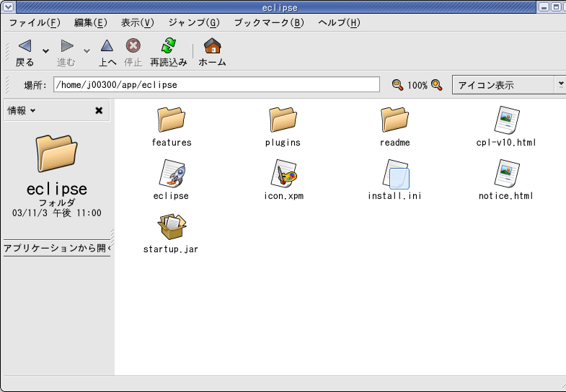Zoom out with the minus magnifier
The width and height of the screenshot is (566, 392).
pyautogui.click(x=397, y=85)
